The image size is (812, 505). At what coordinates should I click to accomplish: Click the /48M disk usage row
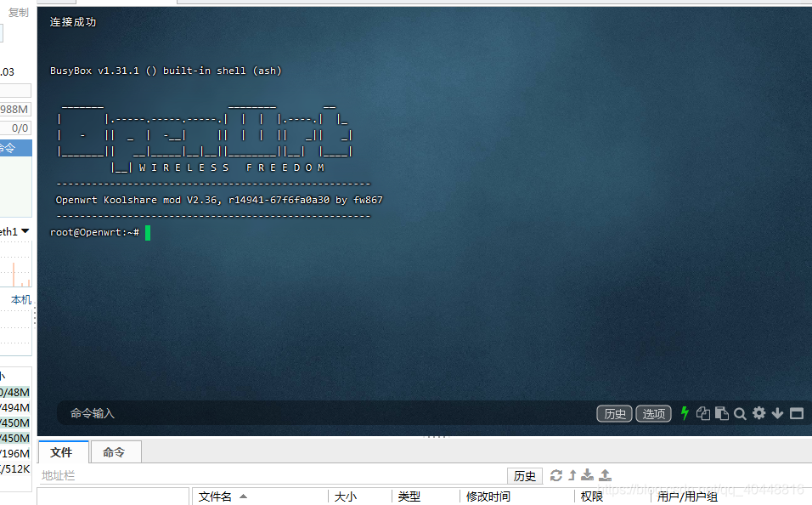click(x=15, y=393)
